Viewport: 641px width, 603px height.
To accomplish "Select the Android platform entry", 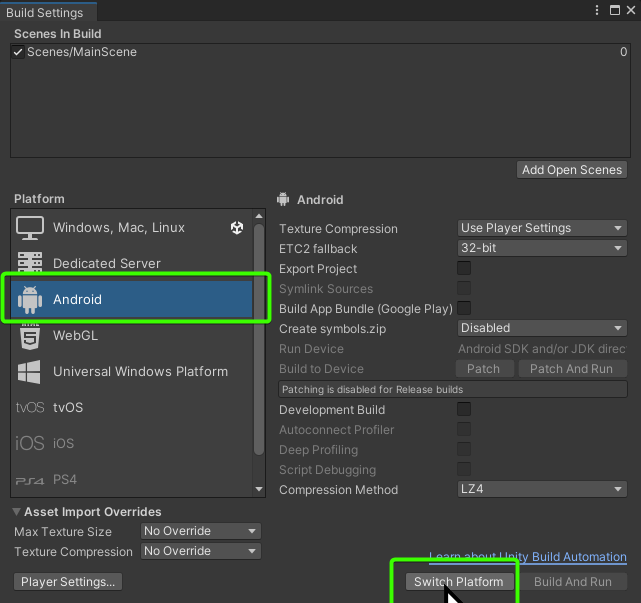I will point(132,299).
